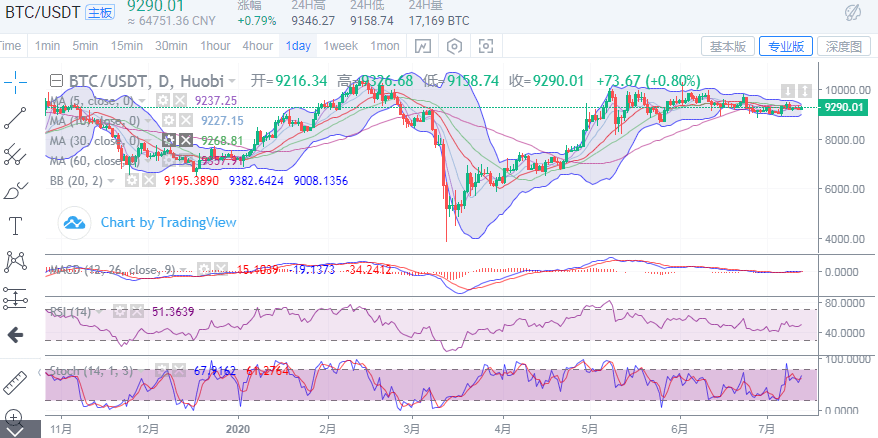Remove the MA 5 indicator
The height and width of the screenshot is (438, 878).
pos(179,101)
